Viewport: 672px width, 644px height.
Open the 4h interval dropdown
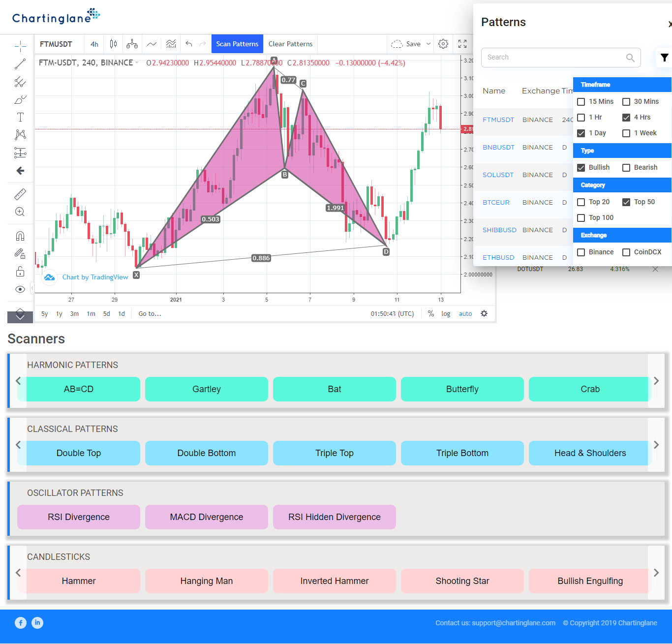(x=94, y=44)
